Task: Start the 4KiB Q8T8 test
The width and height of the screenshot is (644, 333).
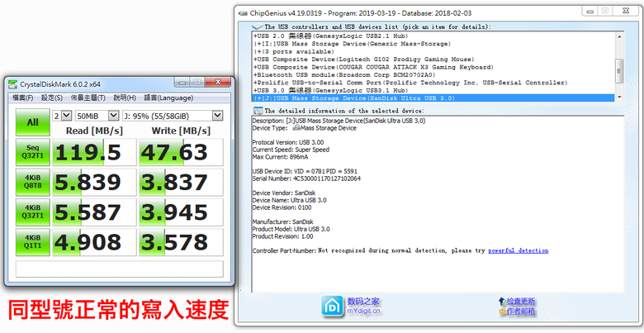Action: click(x=33, y=182)
